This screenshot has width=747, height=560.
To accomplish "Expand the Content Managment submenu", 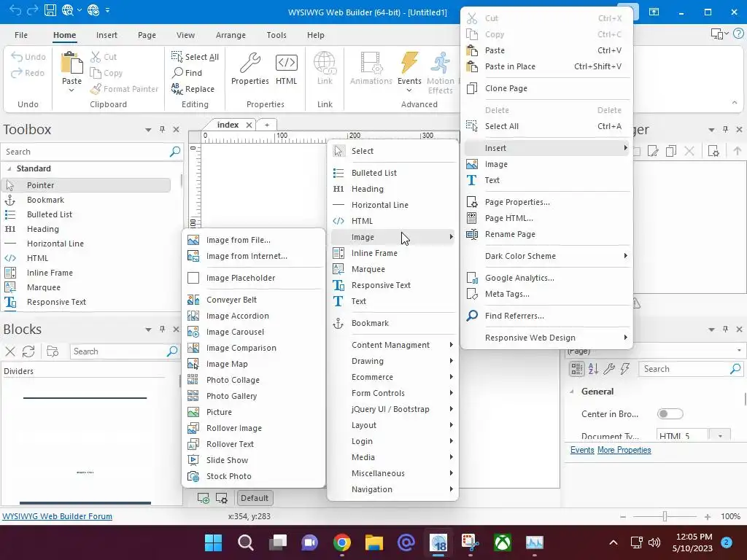I will [393, 345].
